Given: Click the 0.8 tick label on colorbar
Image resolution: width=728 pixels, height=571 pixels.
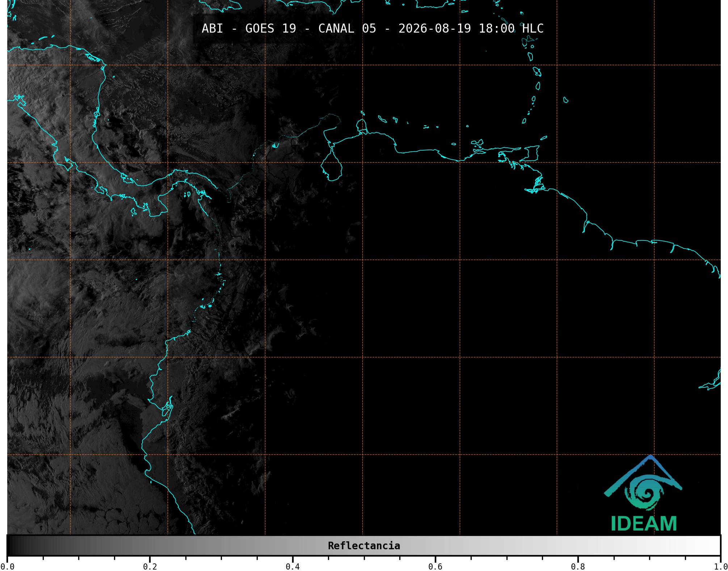Looking at the screenshot, I should (578, 566).
